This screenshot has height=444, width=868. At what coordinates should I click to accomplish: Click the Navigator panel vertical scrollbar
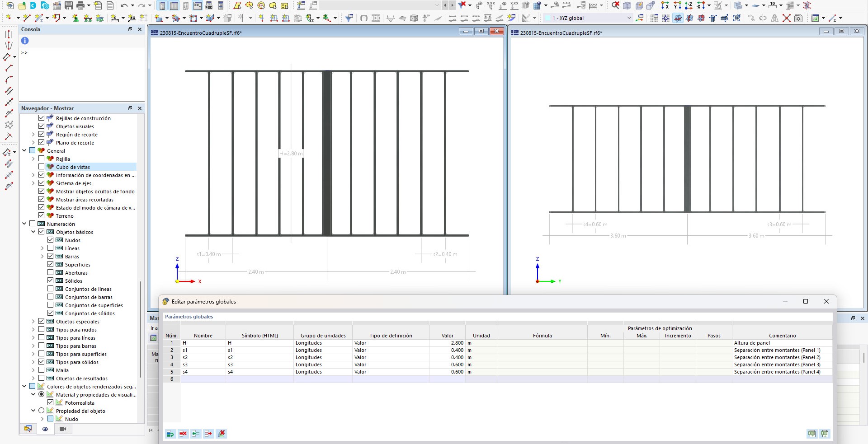141,330
